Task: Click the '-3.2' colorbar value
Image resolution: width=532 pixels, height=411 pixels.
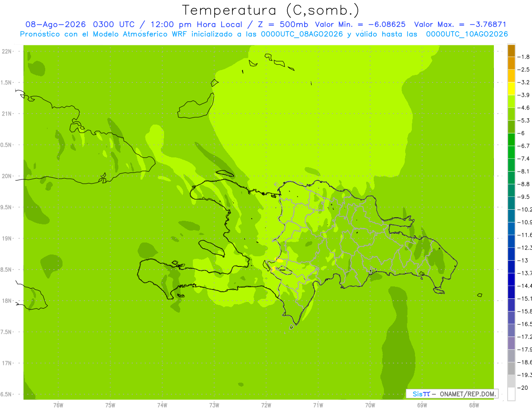Action: point(524,82)
